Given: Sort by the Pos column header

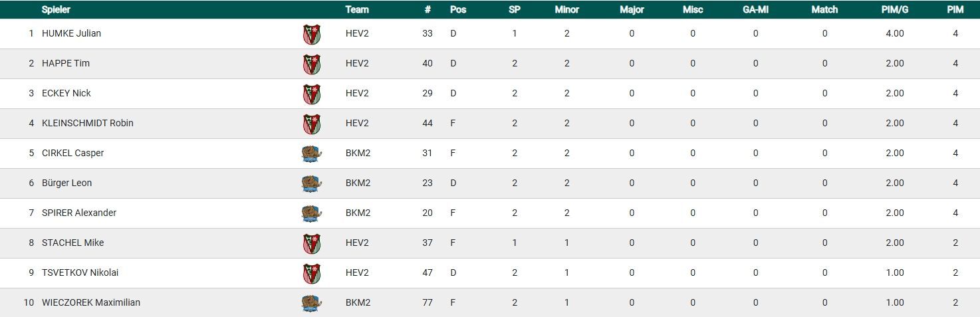Looking at the screenshot, I should click(x=458, y=10).
